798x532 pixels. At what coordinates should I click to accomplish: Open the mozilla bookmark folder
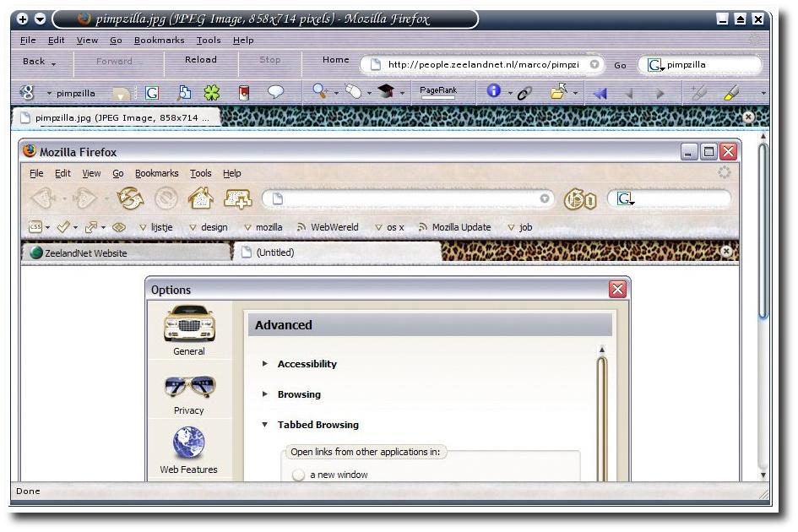[x=263, y=227]
